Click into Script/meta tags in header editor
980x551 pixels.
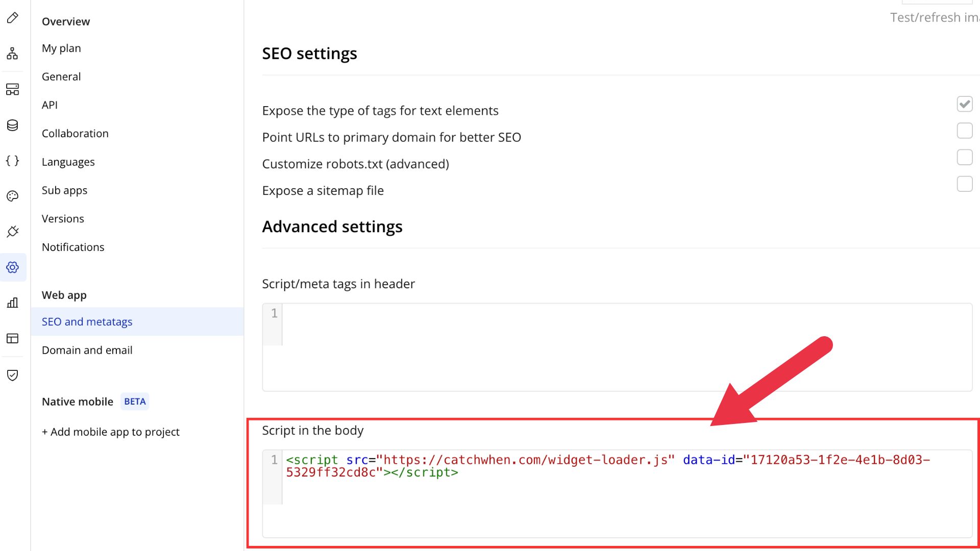coord(617,347)
